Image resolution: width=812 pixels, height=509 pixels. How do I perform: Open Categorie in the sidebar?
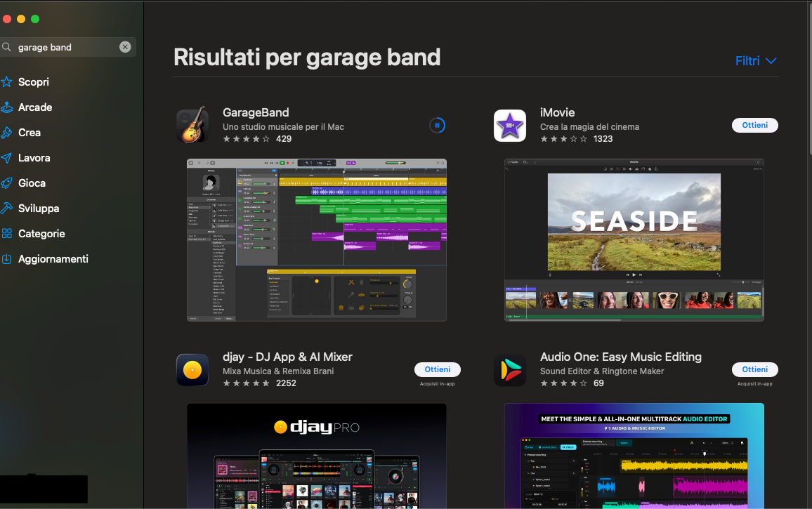41,234
